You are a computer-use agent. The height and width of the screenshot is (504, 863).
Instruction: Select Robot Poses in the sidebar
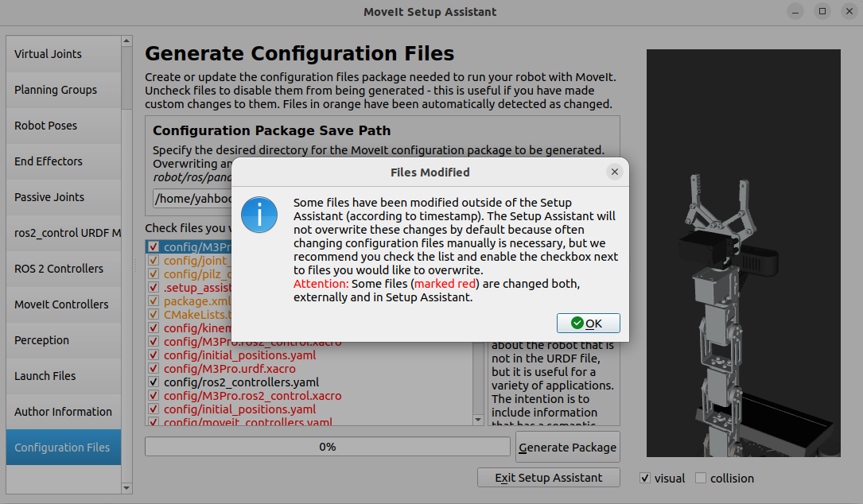[x=64, y=126]
